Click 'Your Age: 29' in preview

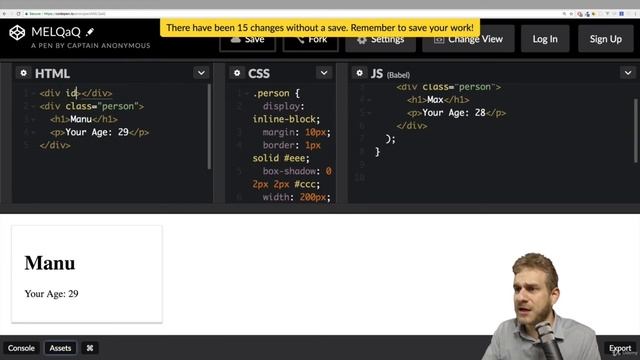(51, 293)
